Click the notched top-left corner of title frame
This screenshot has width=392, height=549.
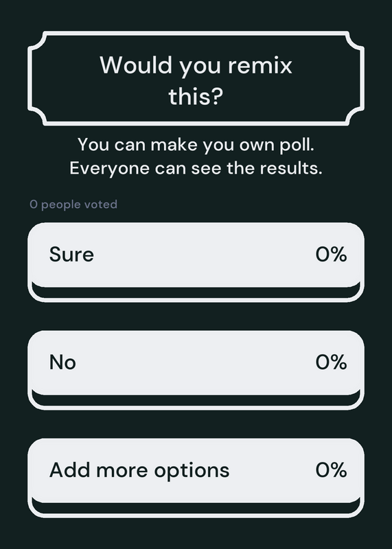pyautogui.click(x=37, y=40)
